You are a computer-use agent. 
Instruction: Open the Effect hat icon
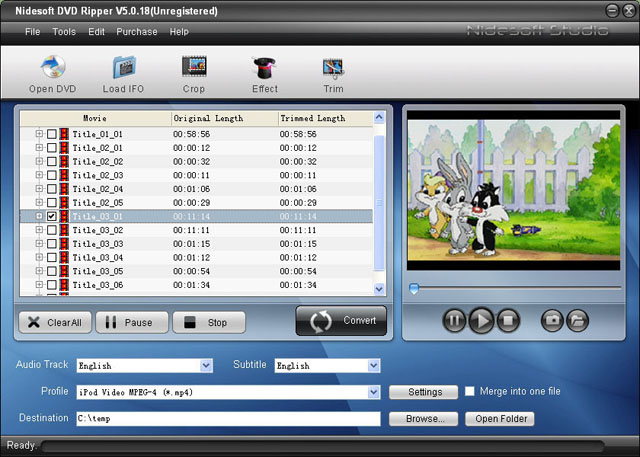point(265,69)
